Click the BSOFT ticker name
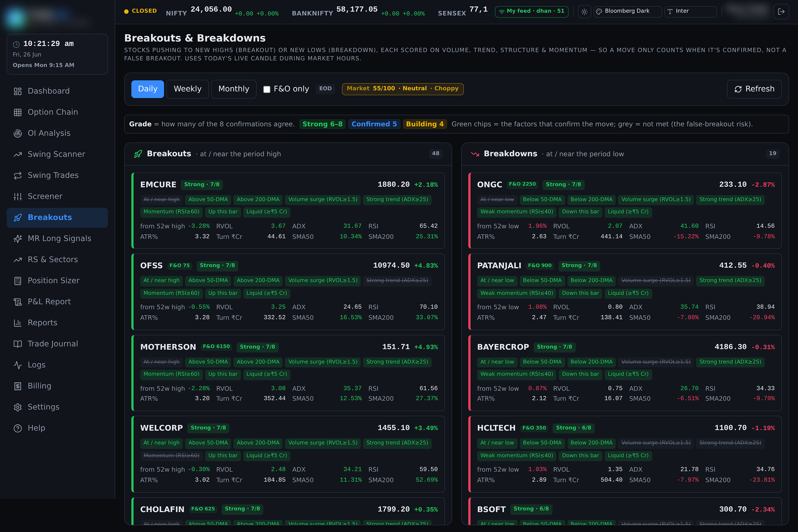This screenshot has width=798, height=532. click(x=491, y=510)
